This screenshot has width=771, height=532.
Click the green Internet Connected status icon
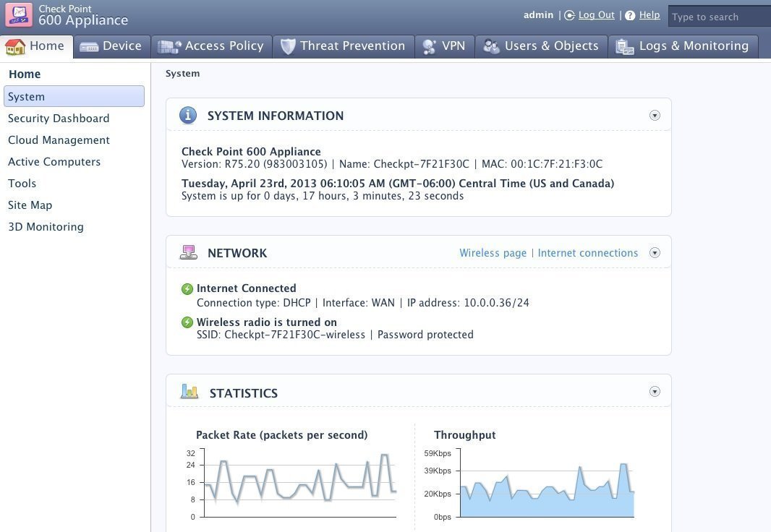pyautogui.click(x=187, y=289)
